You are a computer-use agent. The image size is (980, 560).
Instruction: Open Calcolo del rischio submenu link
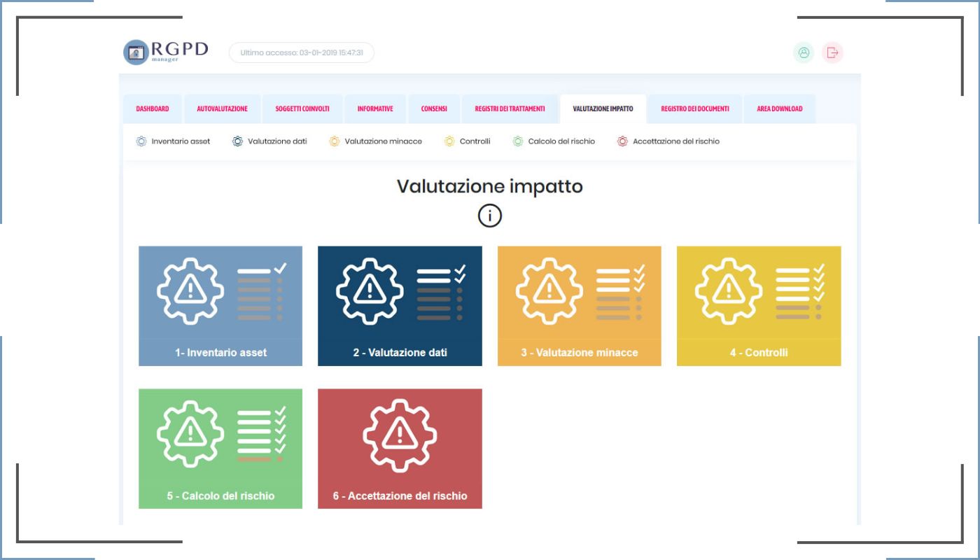pos(561,141)
